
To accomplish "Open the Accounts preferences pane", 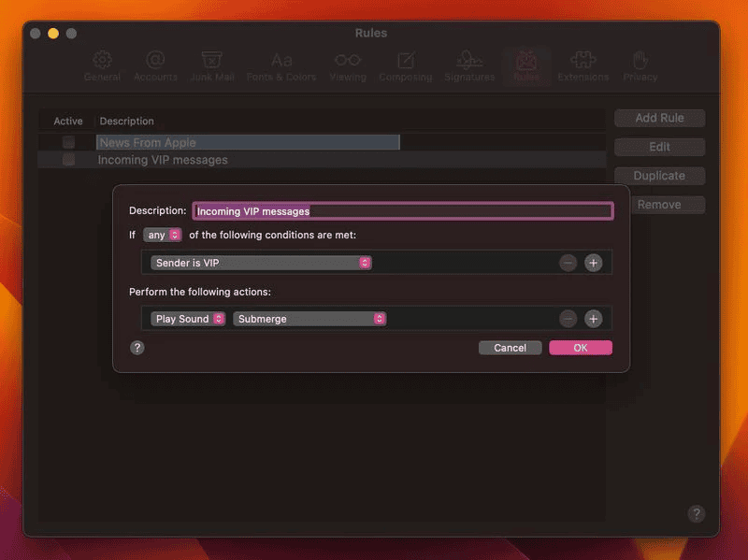I will (155, 65).
